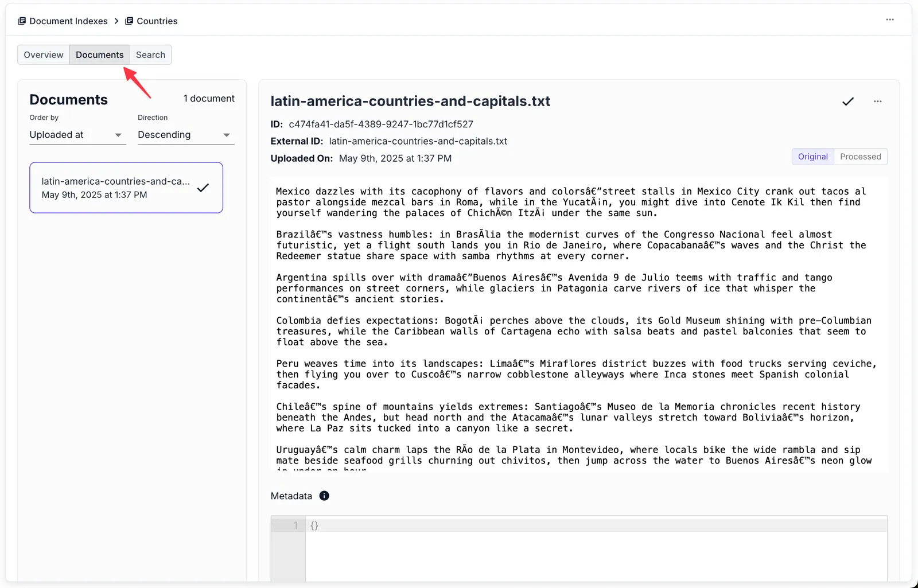Go to Document Indexes breadcrumb link
This screenshot has width=918, height=588.
tap(68, 21)
